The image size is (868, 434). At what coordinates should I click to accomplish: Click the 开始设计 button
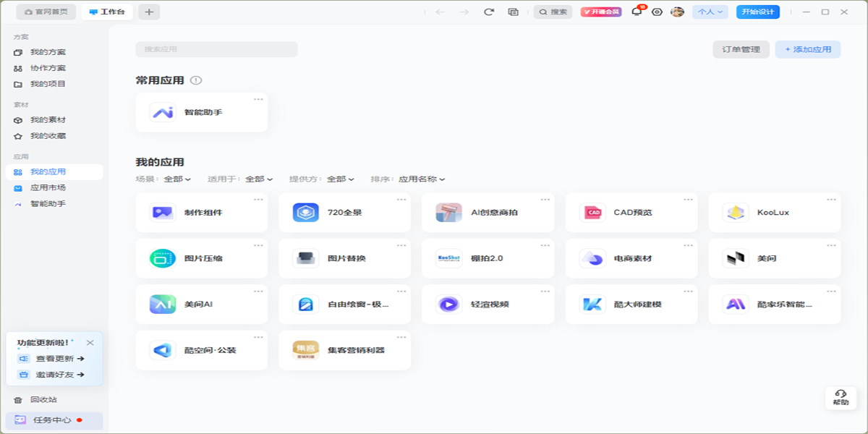758,12
